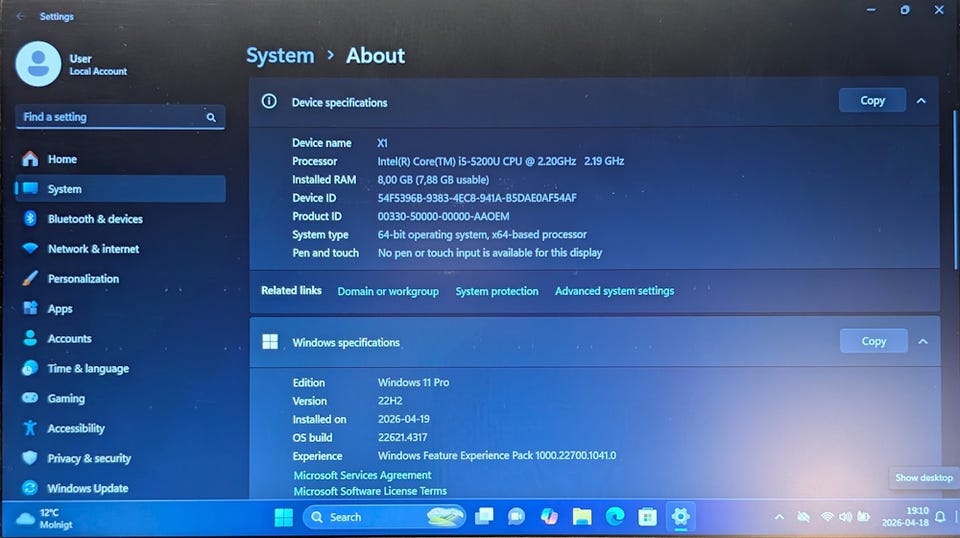Click the magnifier icon in Find a setting

pos(211,118)
